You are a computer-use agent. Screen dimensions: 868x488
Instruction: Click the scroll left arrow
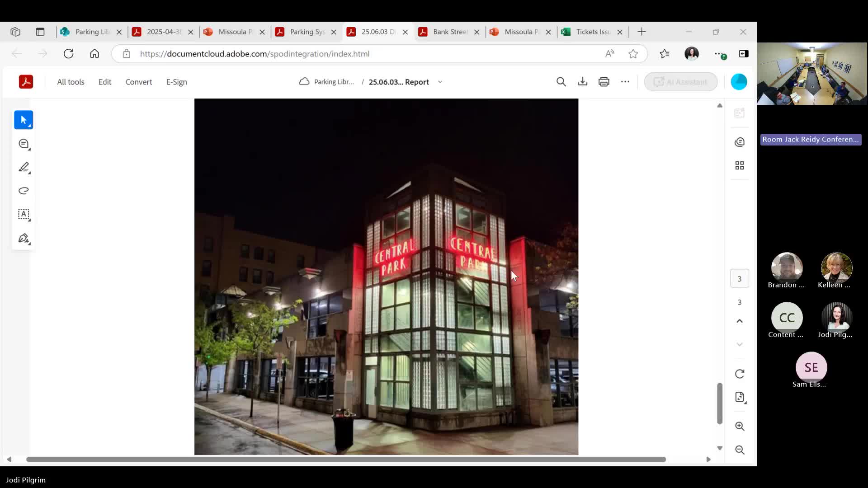coord(9,460)
